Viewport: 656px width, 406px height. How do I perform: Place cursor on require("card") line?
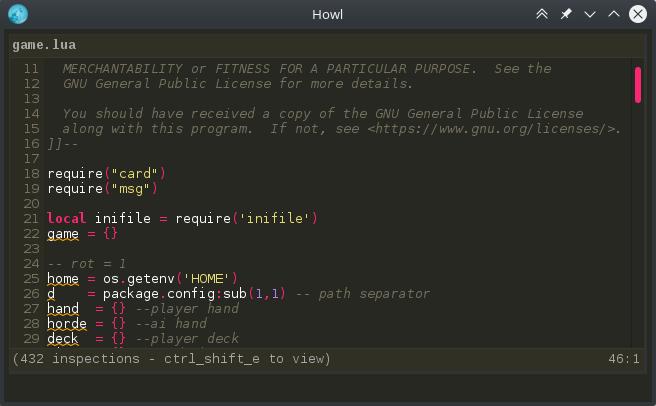coord(106,173)
